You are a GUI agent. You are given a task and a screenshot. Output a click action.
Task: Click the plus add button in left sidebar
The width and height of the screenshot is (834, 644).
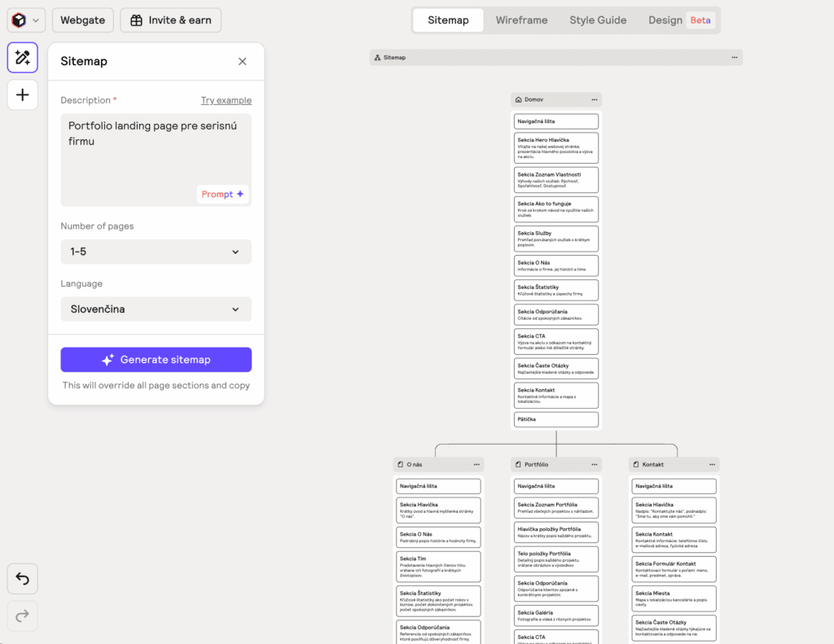pyautogui.click(x=22, y=95)
